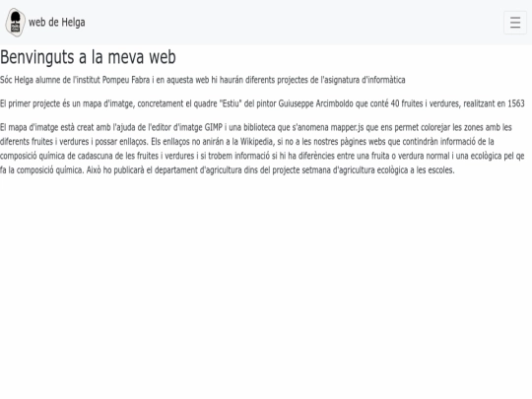Click the word 'Wikipedia' in the text
Viewport: 532px width, 399px height.
tap(256, 142)
